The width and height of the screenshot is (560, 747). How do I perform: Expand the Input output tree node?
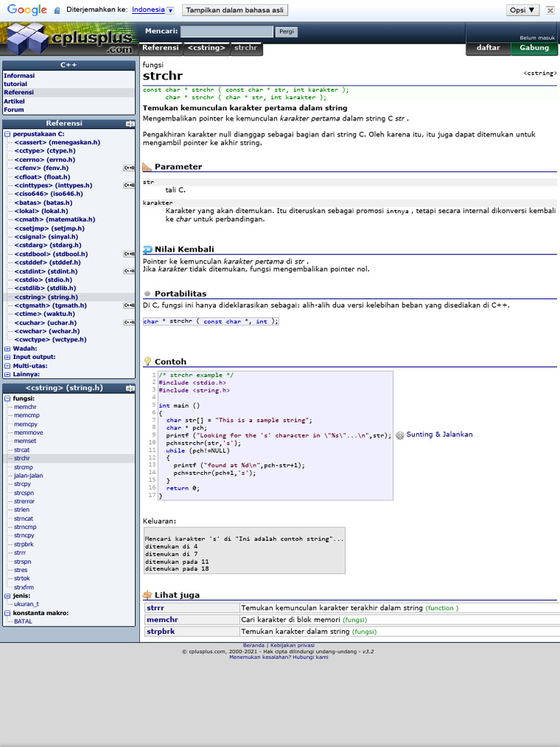(7, 357)
